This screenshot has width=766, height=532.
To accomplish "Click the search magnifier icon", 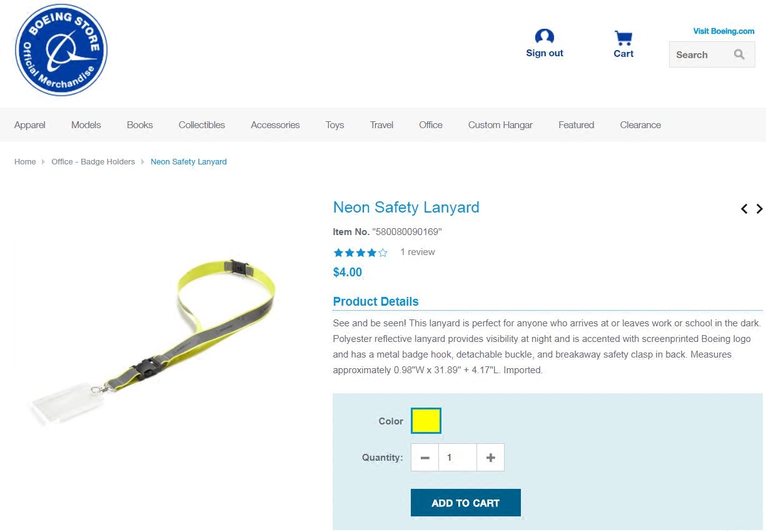I will 739,54.
